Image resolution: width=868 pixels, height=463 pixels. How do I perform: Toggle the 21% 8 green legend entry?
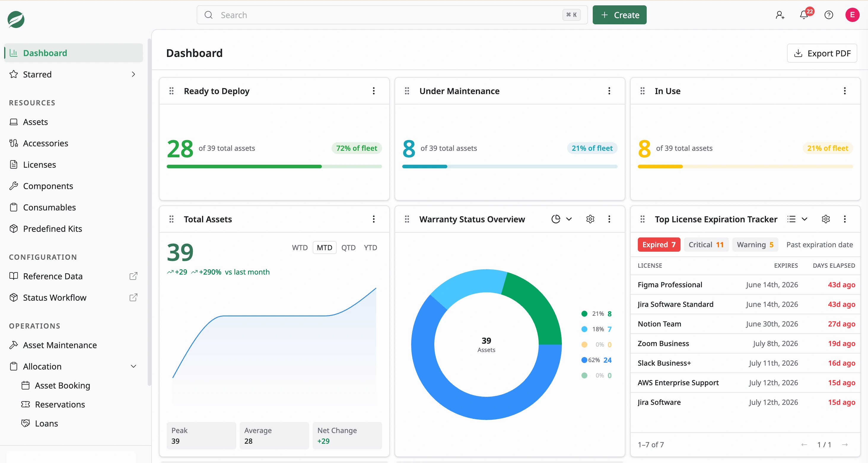596,314
